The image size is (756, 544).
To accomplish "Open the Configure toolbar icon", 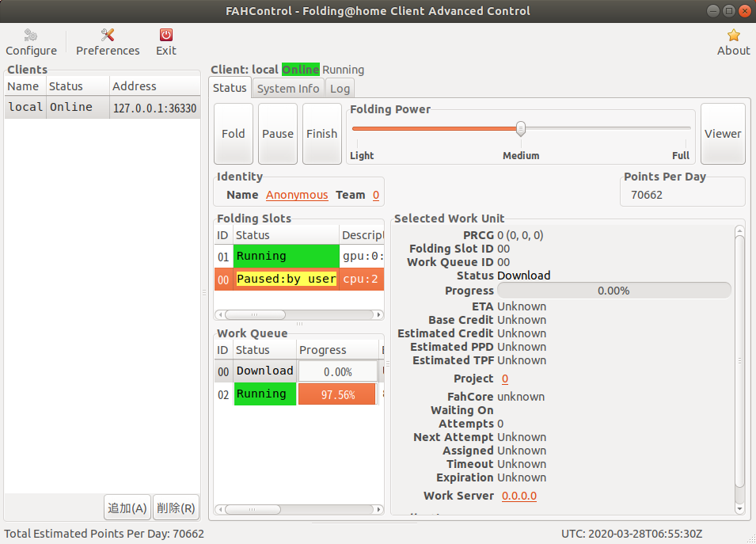I will [31, 43].
